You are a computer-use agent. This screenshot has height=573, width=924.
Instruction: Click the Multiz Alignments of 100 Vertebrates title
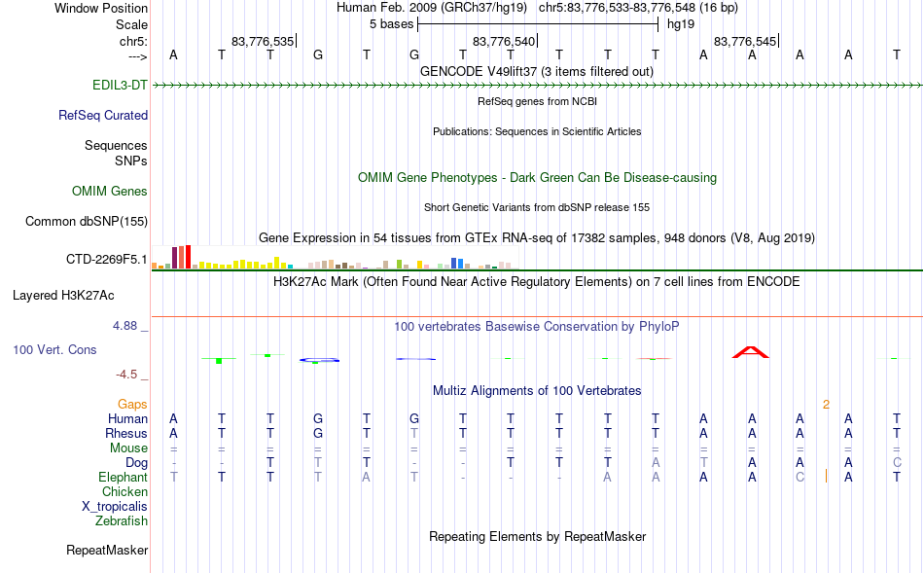click(537, 390)
